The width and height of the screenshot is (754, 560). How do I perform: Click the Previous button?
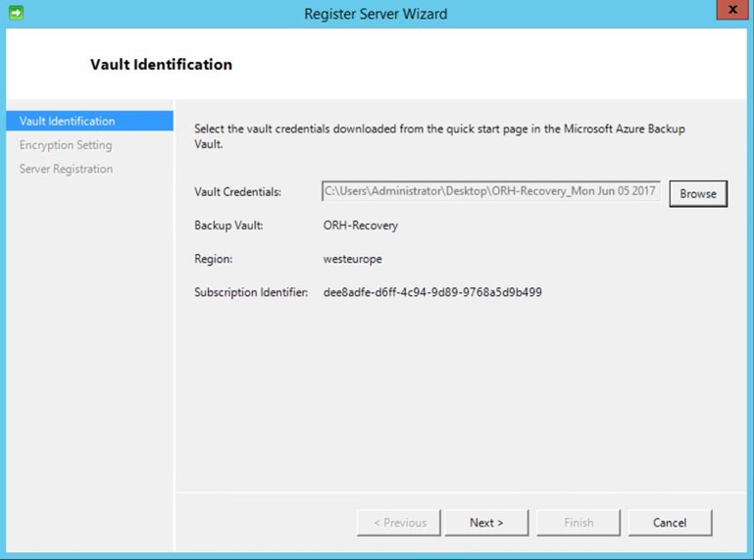[x=399, y=523]
